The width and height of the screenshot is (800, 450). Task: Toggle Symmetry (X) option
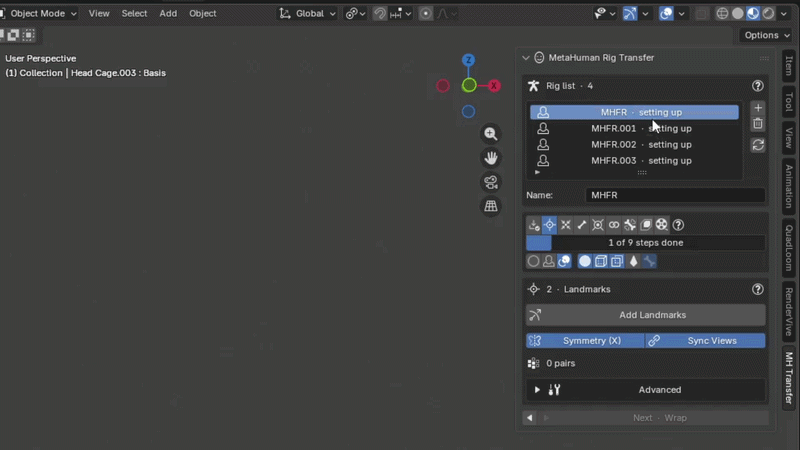(x=585, y=341)
